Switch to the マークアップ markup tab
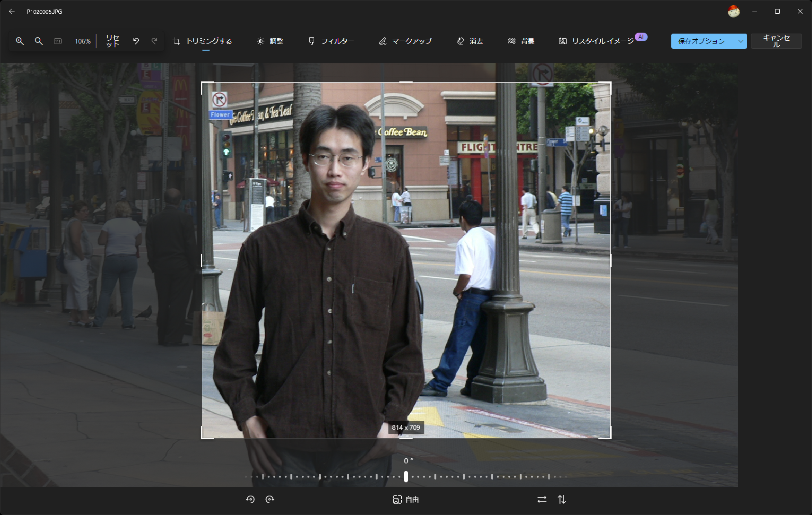812x515 pixels. (x=406, y=41)
